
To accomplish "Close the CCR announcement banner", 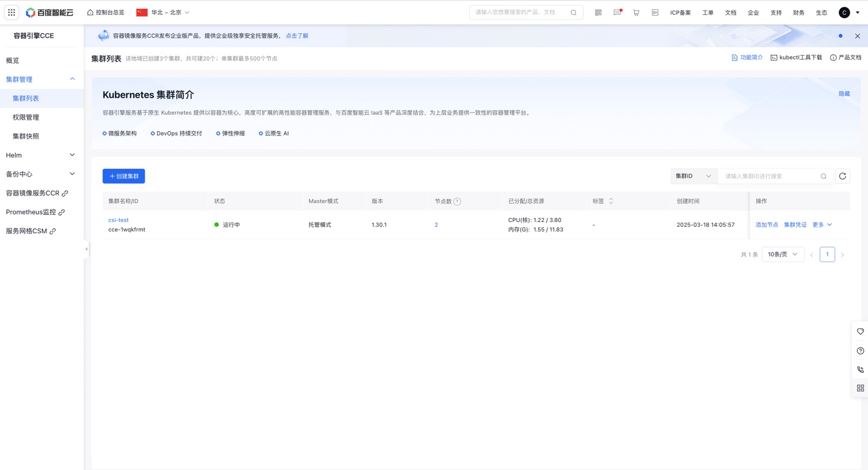I will coord(857,36).
